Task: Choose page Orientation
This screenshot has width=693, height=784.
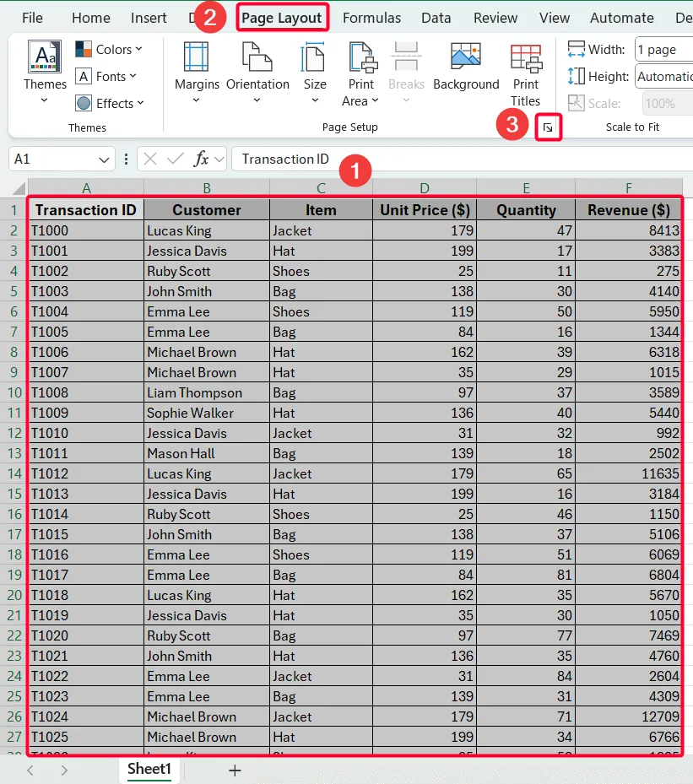Action: (x=257, y=73)
